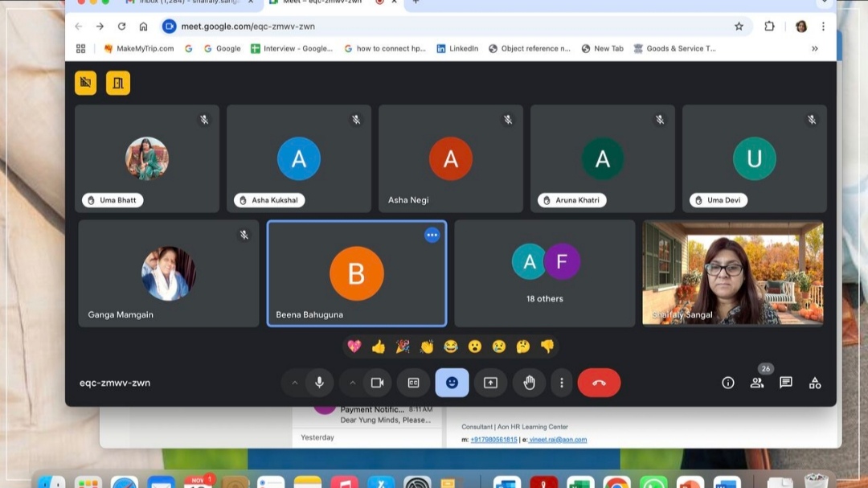868x488 pixels.
Task: Send the clapping hands reaction
Action: click(427, 347)
